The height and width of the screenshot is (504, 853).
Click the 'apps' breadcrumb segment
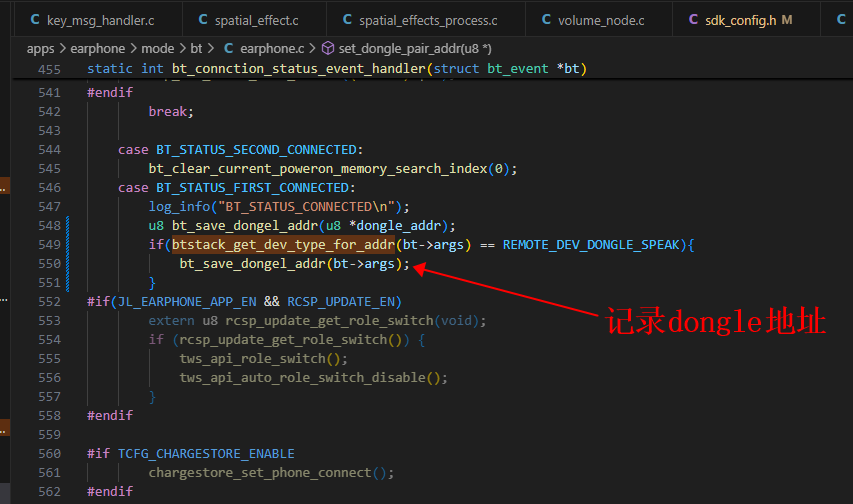(40, 49)
